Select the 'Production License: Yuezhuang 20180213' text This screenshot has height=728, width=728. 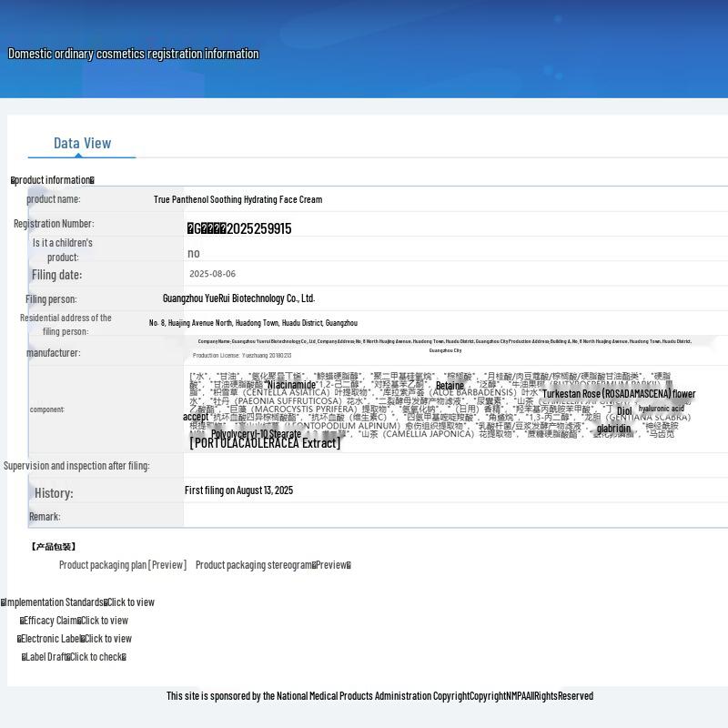point(242,356)
